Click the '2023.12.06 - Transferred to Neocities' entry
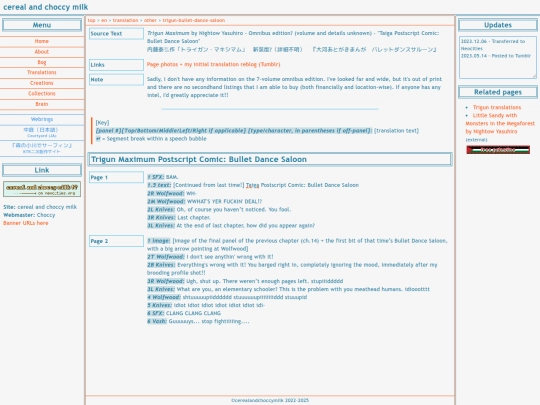The image size is (540, 405). 493,45
